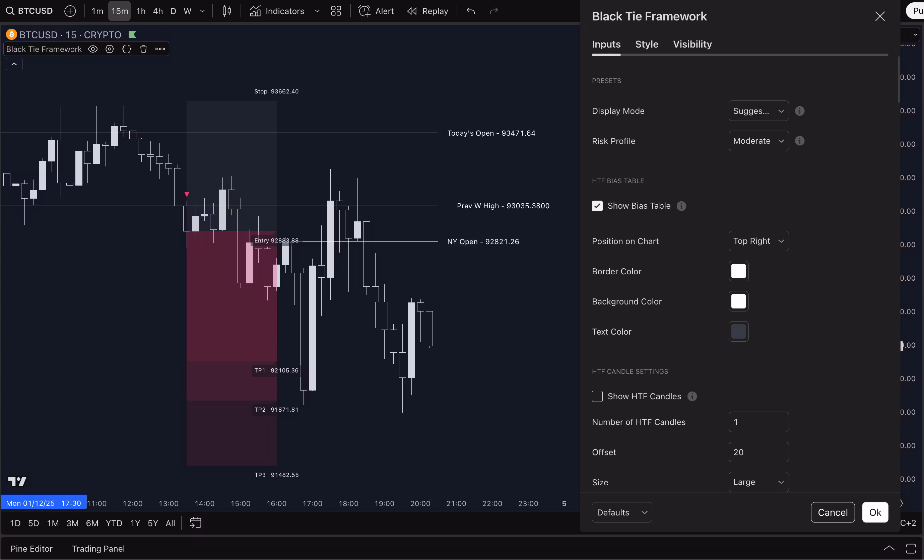This screenshot has width=924, height=560.
Task: Click the Cancel button
Action: coord(833,512)
